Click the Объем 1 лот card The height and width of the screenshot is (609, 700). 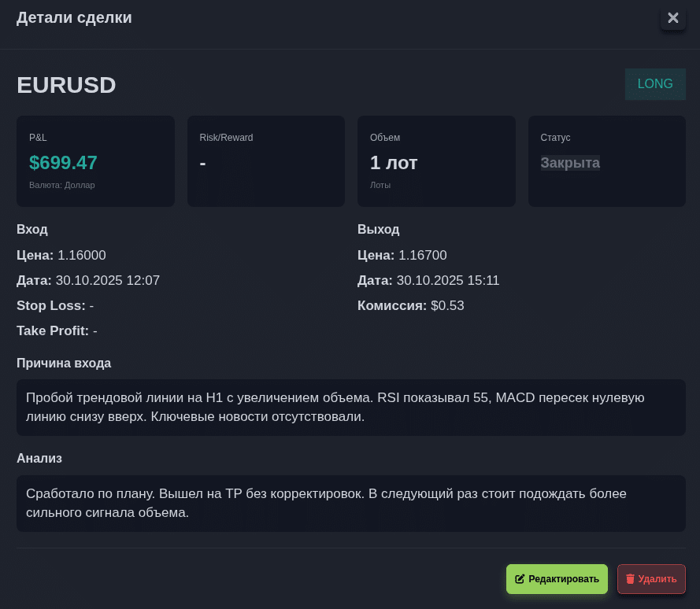click(x=436, y=161)
